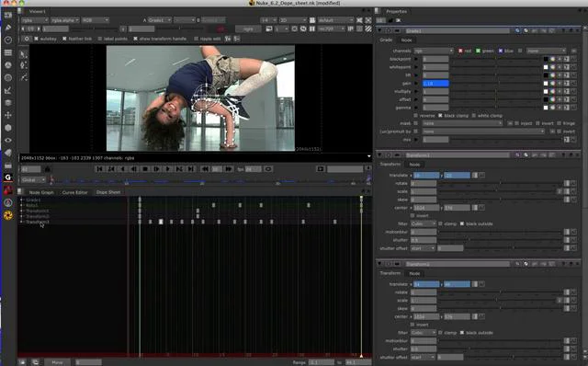Viewport: 588px width, 366px height.
Task: Toggle the black clamp checkbox
Action: (440, 116)
